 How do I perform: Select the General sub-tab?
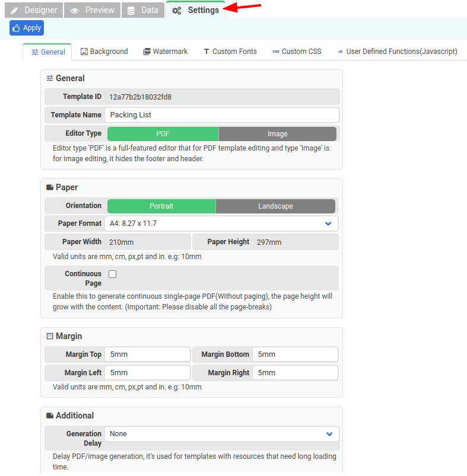click(47, 52)
